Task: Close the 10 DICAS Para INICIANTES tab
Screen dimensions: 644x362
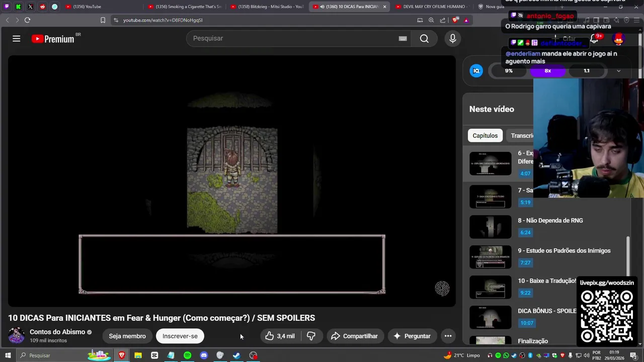Action: click(384, 7)
